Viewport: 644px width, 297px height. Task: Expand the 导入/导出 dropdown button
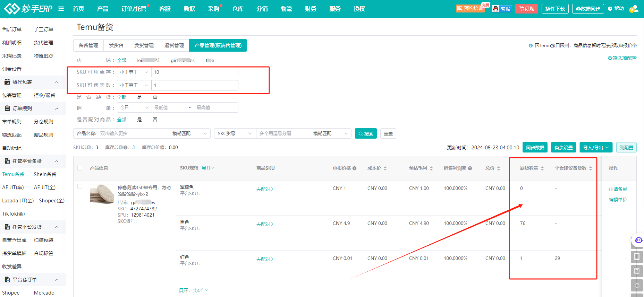pyautogui.click(x=596, y=148)
